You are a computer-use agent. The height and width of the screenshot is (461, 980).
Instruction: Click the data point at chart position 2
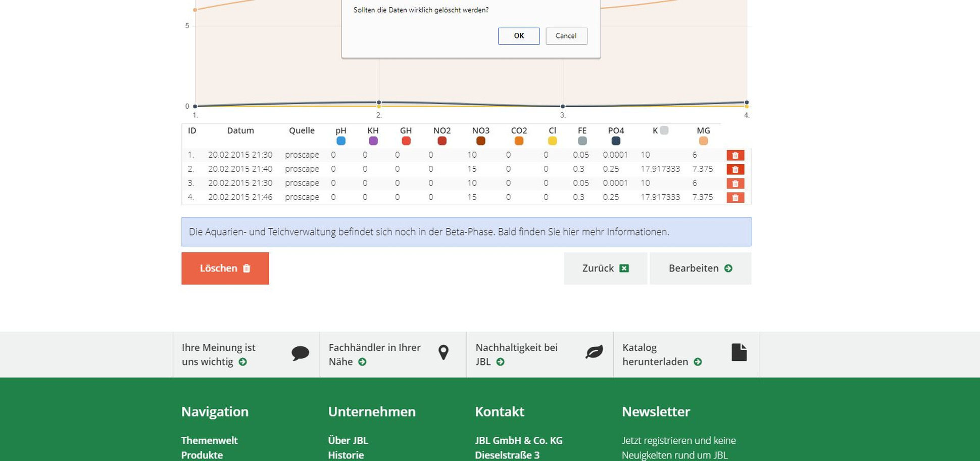click(x=379, y=103)
